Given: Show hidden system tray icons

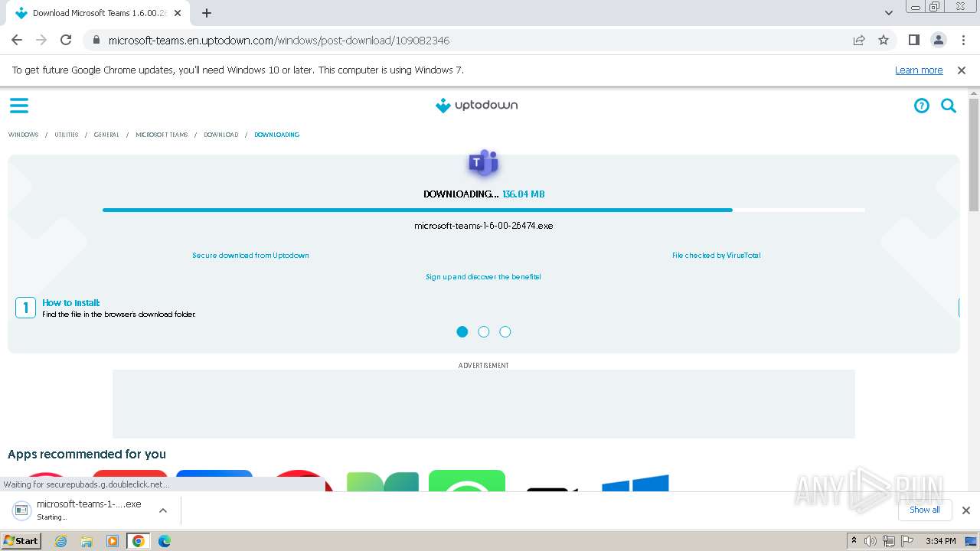Looking at the screenshot, I should (x=854, y=541).
